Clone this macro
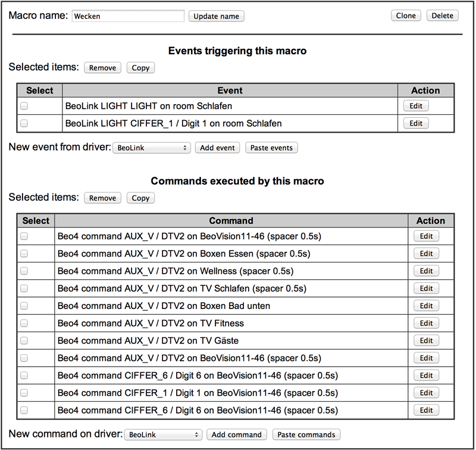This screenshot has width=476, height=450. coord(406,15)
